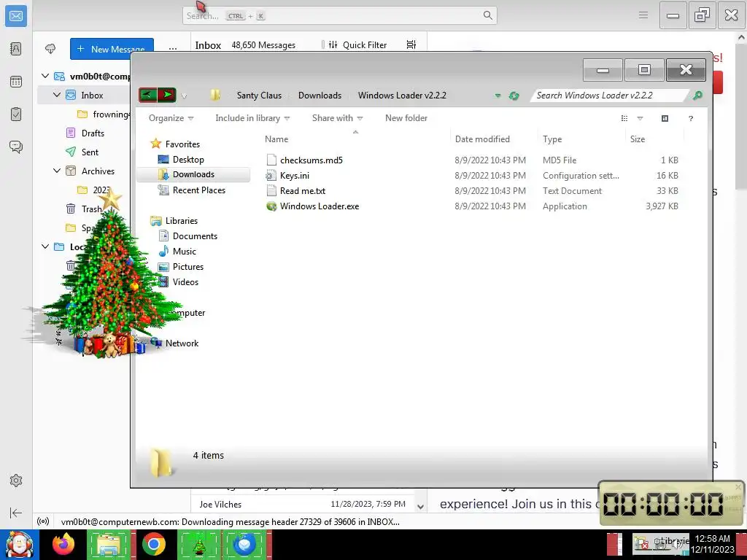Open File Explorer taskbar button

click(x=109, y=544)
